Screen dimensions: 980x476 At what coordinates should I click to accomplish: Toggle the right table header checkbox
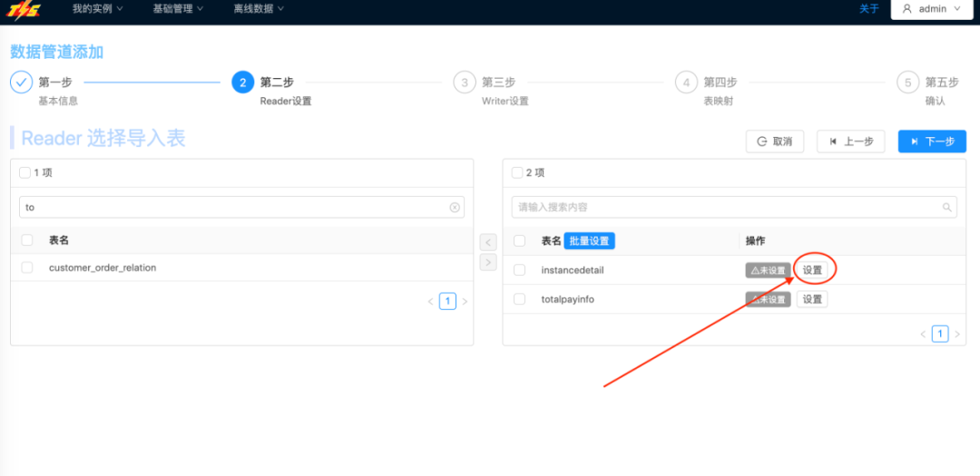pyautogui.click(x=519, y=240)
